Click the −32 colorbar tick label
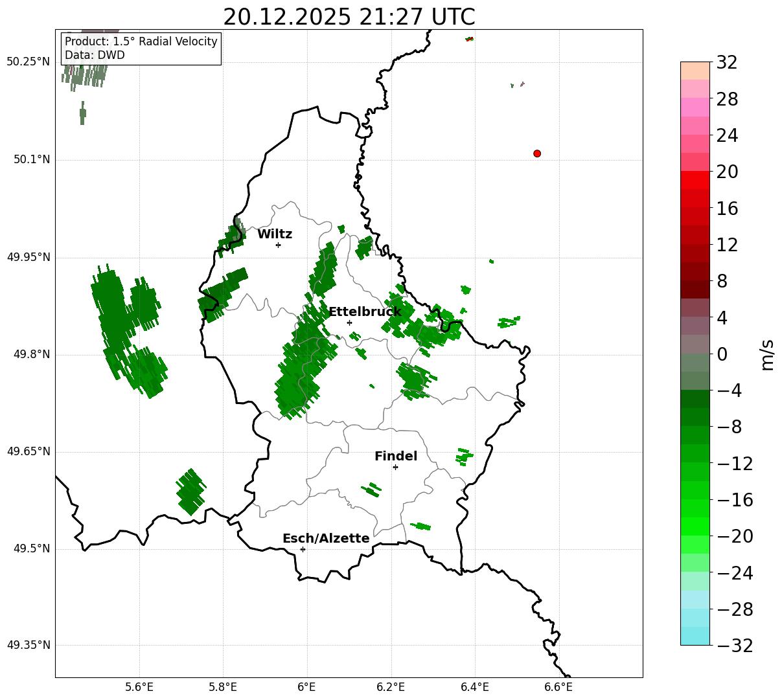The image size is (782, 700). click(735, 646)
